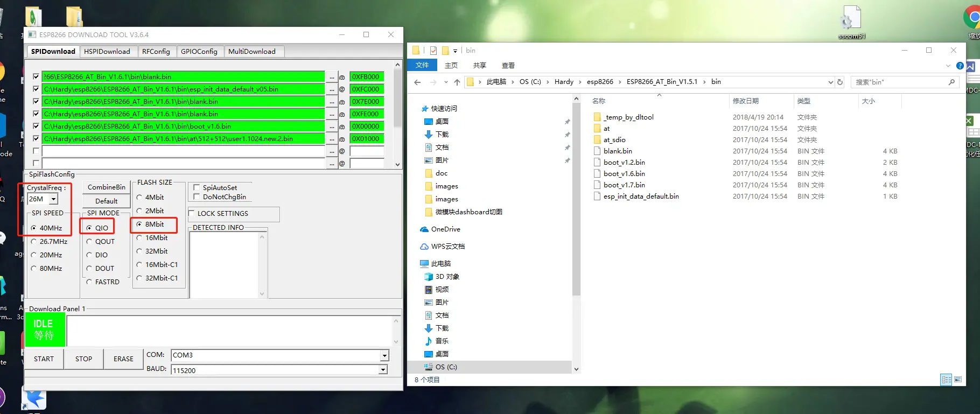Check LOCK SETTINGS option
980x414 pixels.
(192, 214)
